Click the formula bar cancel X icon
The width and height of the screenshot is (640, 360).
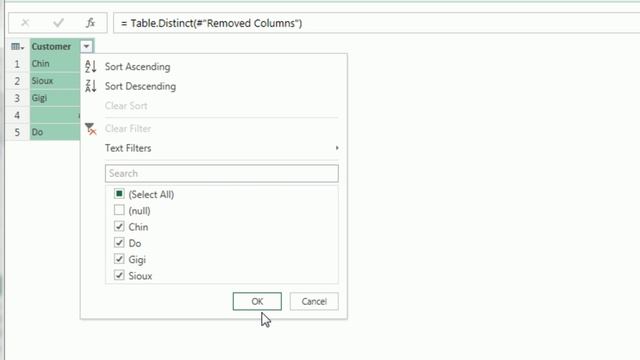pos(25,23)
